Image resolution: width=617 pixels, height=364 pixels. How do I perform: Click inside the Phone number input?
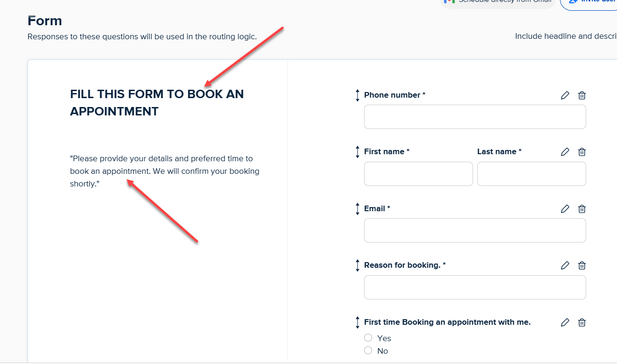point(474,117)
